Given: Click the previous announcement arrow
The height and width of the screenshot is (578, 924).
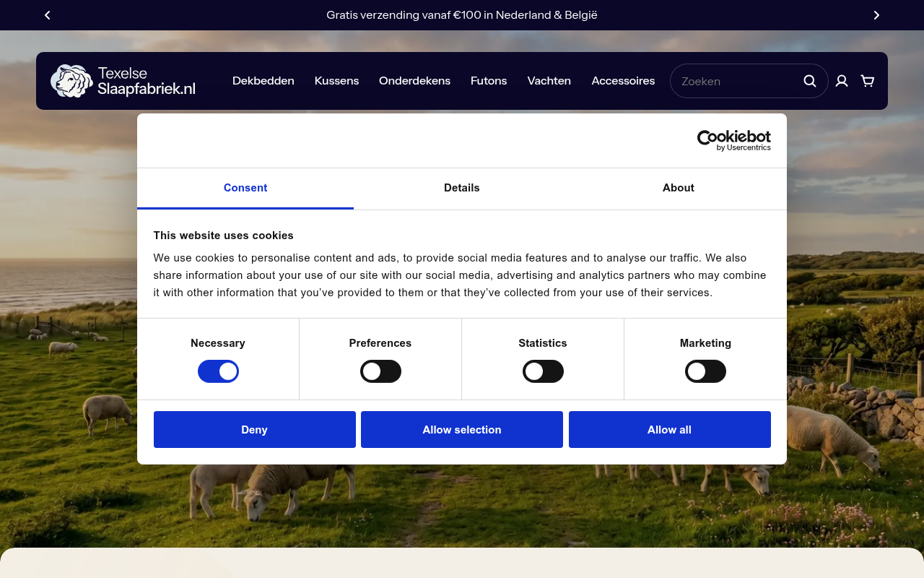Looking at the screenshot, I should [x=48, y=15].
